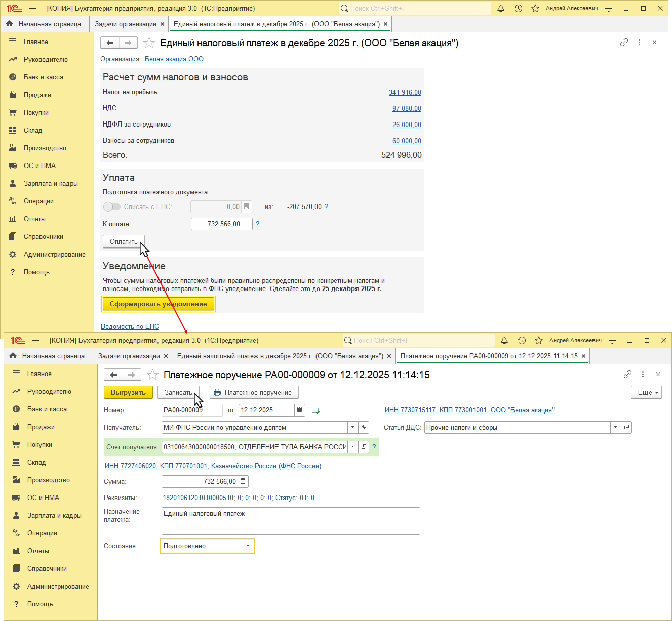Open the ИНН 7727406020 Казначейство России link
This screenshot has height=621, width=672.
pyautogui.click(x=213, y=466)
